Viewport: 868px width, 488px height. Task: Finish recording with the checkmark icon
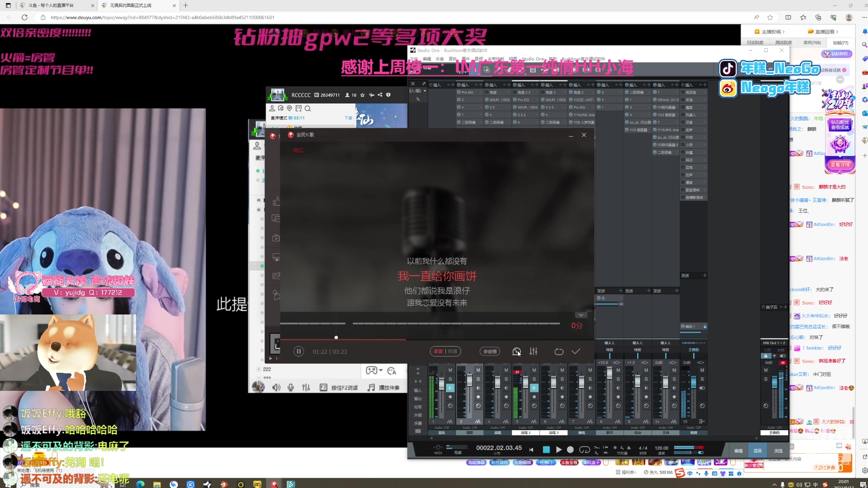(576, 352)
